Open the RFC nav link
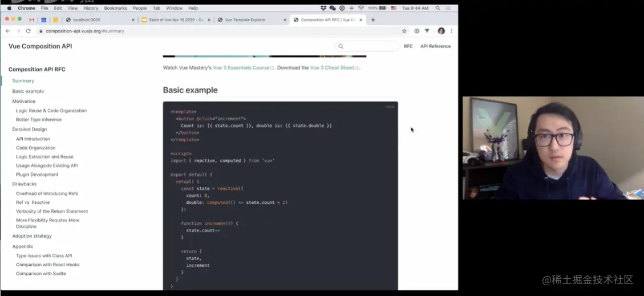 pos(408,46)
